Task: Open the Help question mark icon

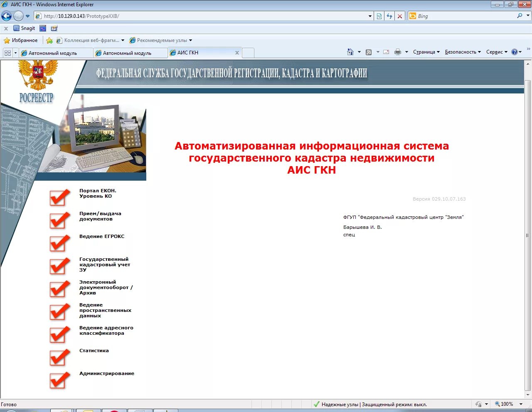Action: tap(515, 52)
